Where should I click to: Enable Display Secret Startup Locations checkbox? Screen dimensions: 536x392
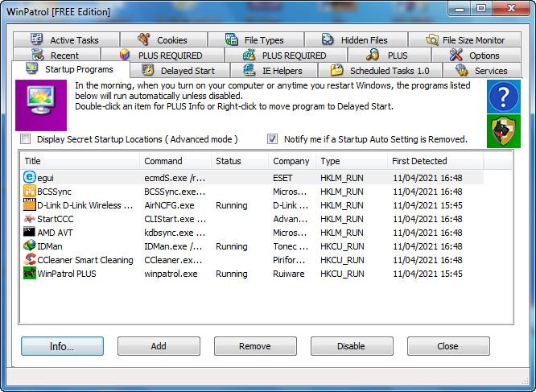[25, 139]
